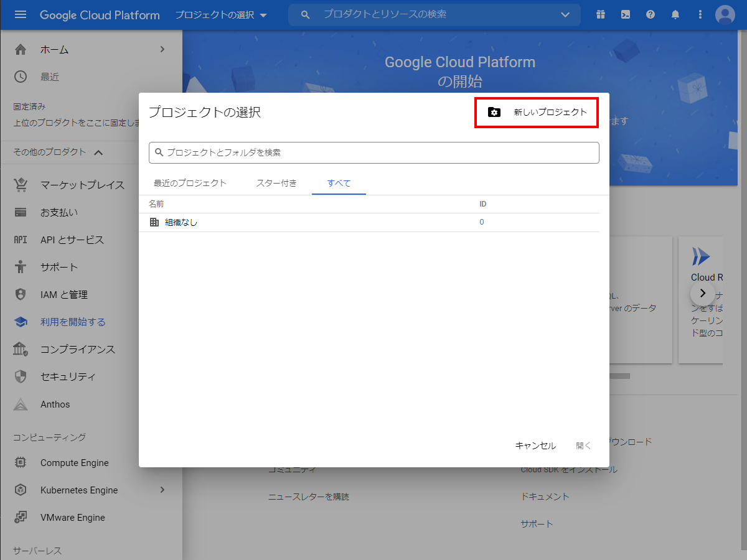This screenshot has height=560, width=747.
Task: Click the Cloud Run card icon
Action: pos(701,256)
